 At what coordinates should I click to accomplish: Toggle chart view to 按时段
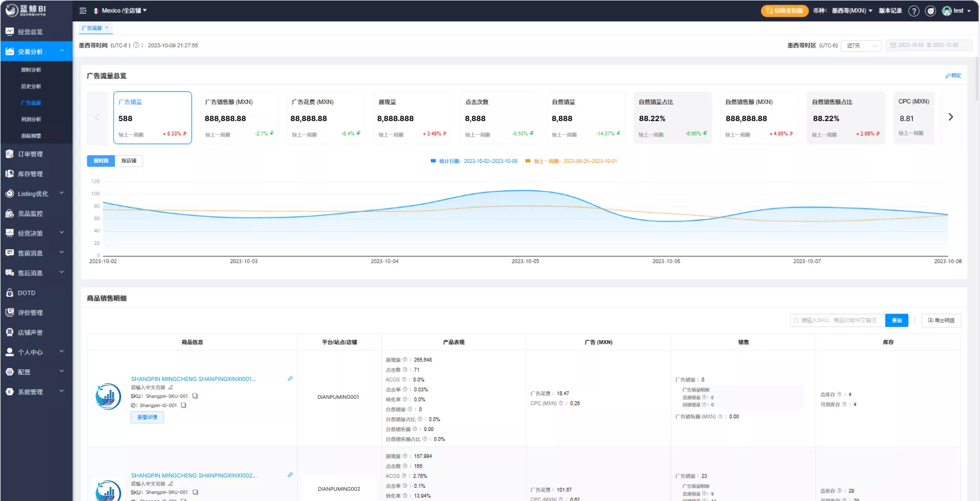pyautogui.click(x=101, y=161)
